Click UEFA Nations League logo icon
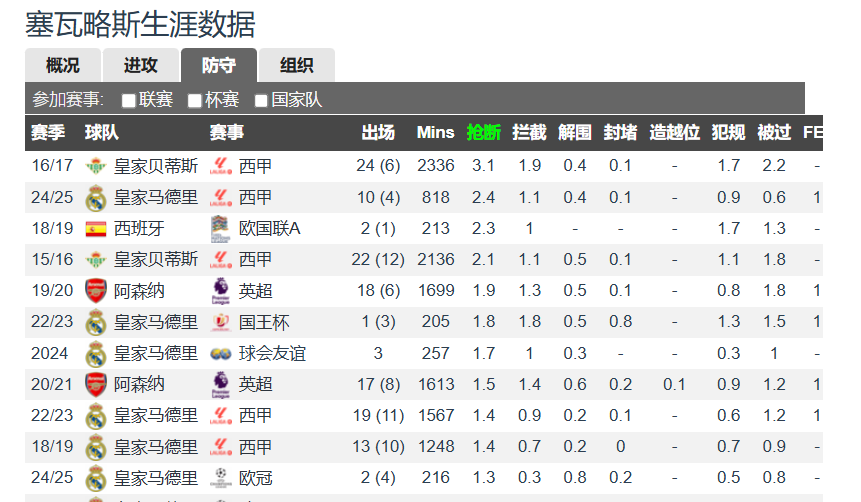This screenshot has width=861, height=502. click(220, 228)
